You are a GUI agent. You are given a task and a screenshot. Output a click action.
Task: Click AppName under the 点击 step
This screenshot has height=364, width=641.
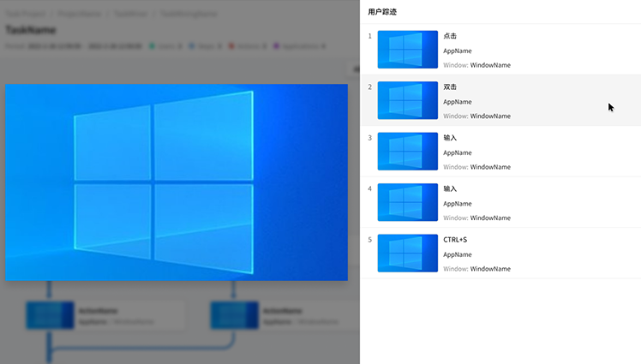click(x=458, y=51)
